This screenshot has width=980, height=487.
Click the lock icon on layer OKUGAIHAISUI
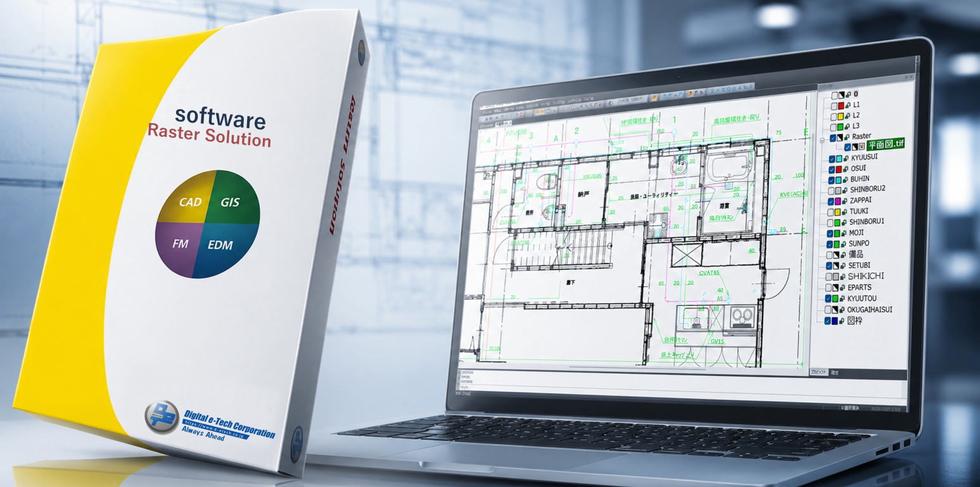click(843, 309)
